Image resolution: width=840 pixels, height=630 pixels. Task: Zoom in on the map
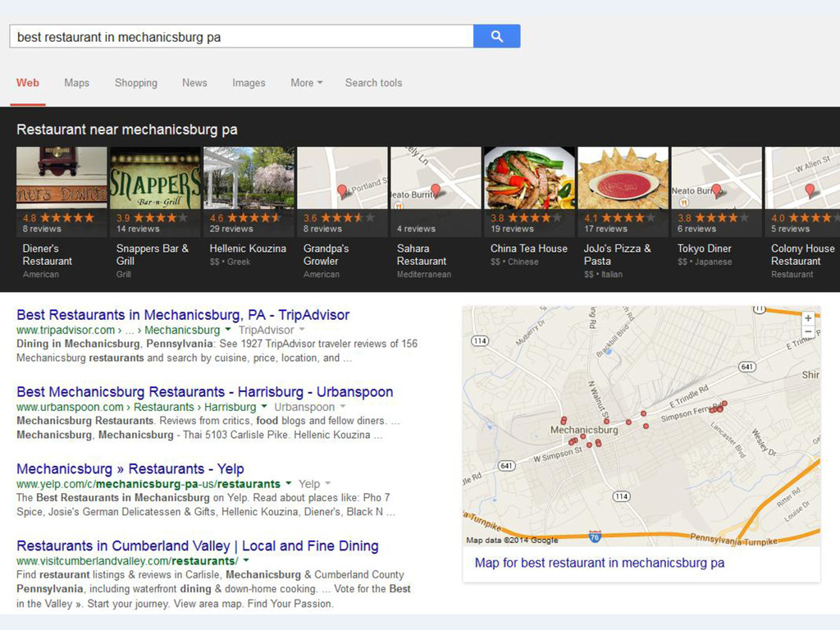tap(808, 318)
